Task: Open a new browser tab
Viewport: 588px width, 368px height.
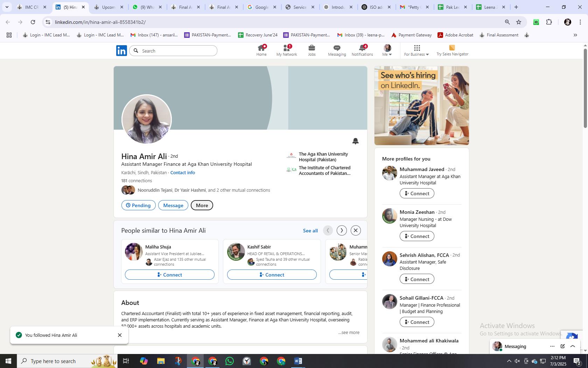Action: coord(516,7)
